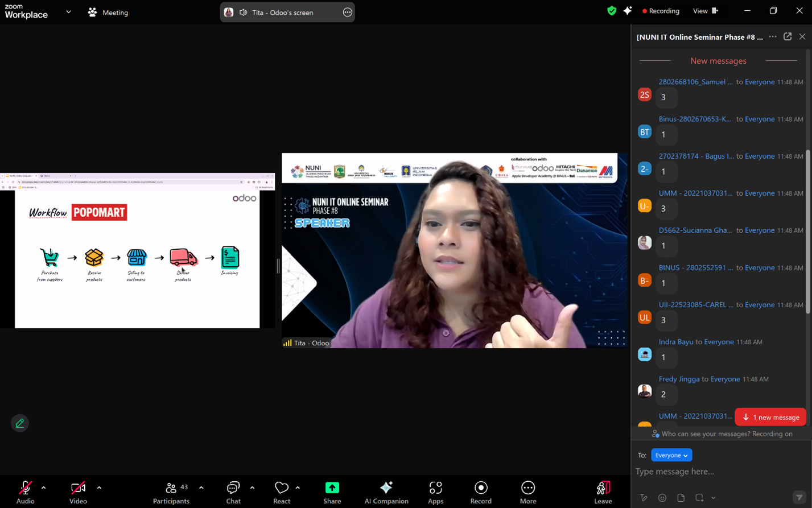The image size is (812, 508).
Task: Click Tita - Odoo's speaker video
Action: (455, 250)
